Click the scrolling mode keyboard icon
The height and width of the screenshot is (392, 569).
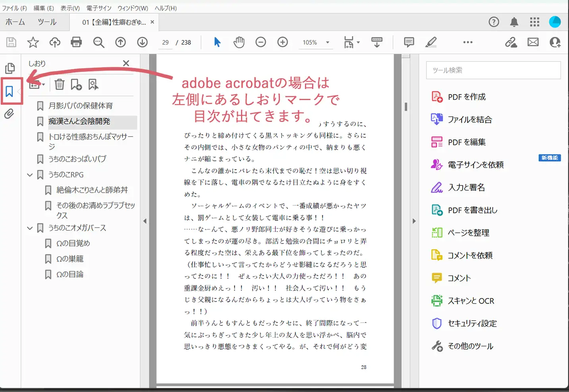[x=377, y=42]
